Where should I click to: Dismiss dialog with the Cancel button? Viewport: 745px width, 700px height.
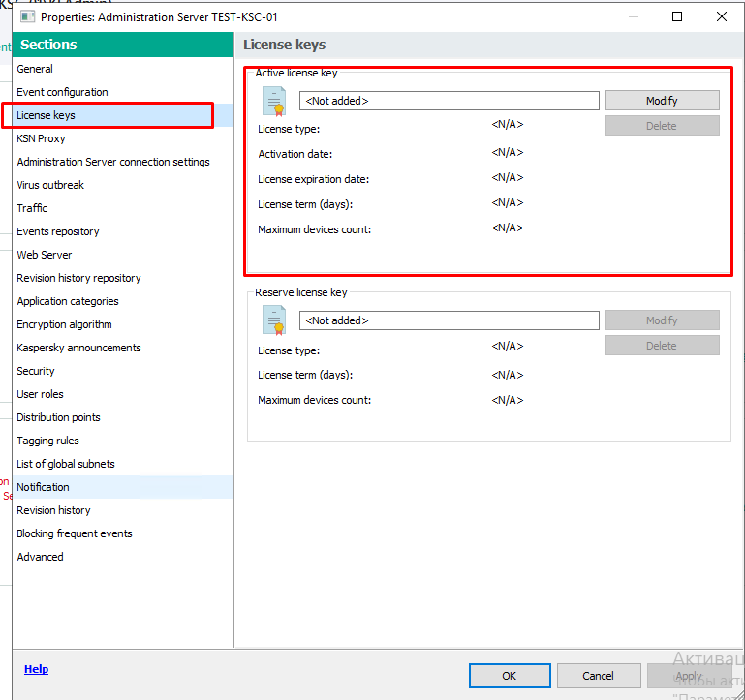pyautogui.click(x=599, y=676)
